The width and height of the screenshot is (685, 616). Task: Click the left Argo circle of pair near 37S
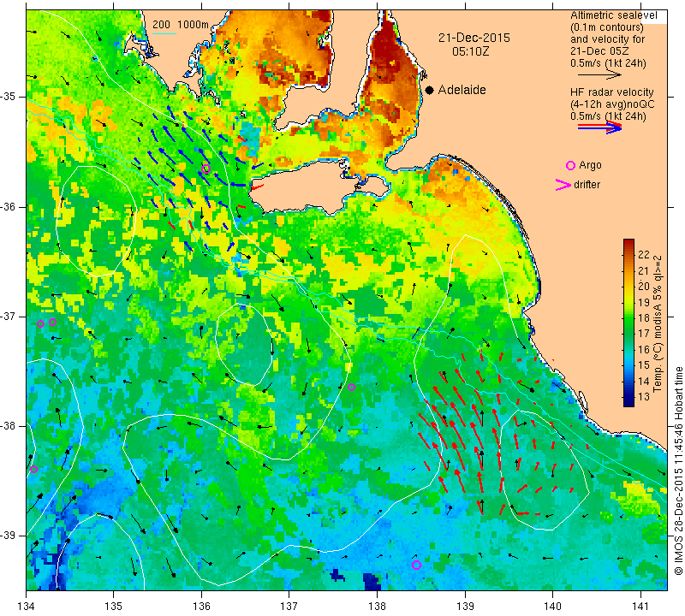click(40, 323)
